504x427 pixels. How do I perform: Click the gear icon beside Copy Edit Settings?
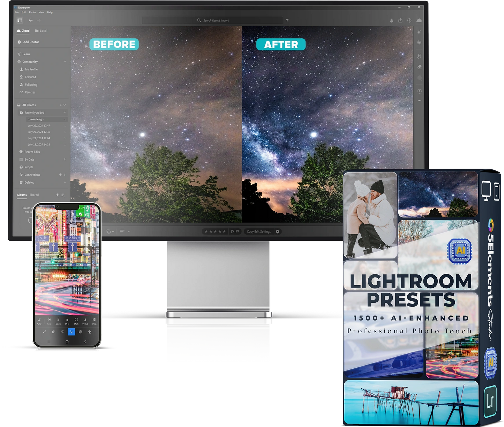coord(278,231)
